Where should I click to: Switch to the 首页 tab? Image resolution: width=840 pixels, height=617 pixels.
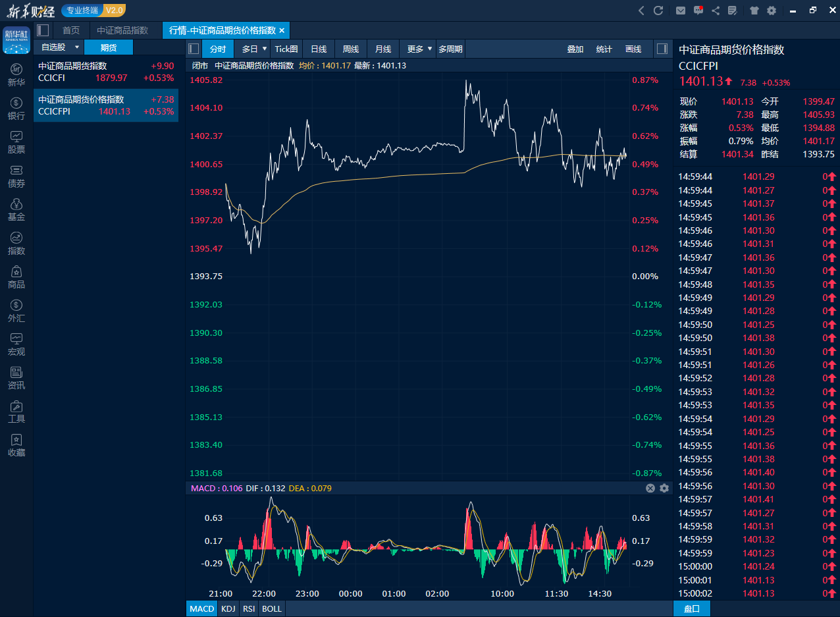(x=71, y=30)
